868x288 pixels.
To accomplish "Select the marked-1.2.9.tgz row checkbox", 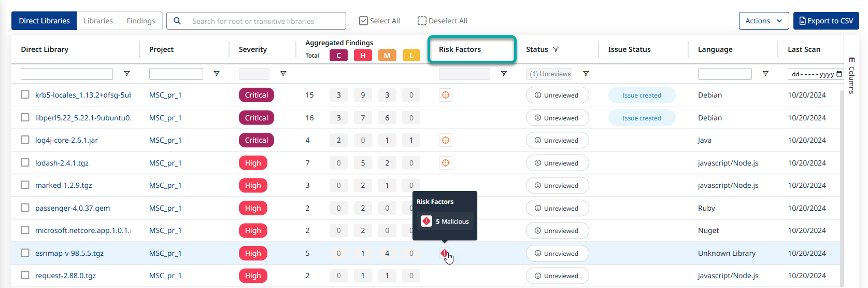I will pyautogui.click(x=25, y=185).
